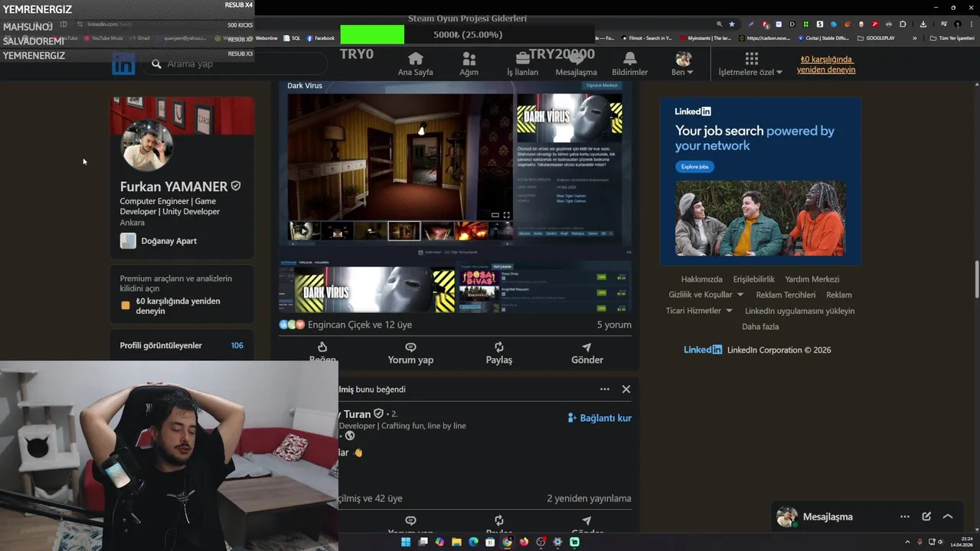980x551 pixels.
Task: Click LinkedIn uygulamasını yükleyin link
Action: point(799,311)
